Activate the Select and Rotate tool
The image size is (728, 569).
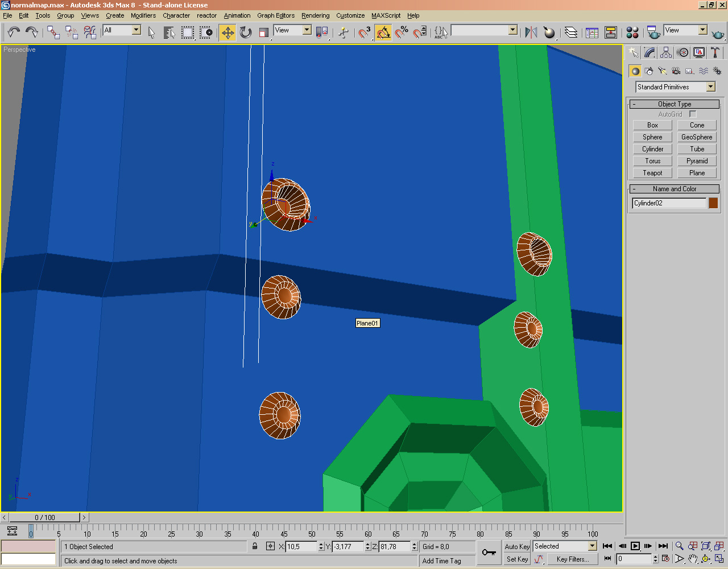[x=245, y=32]
